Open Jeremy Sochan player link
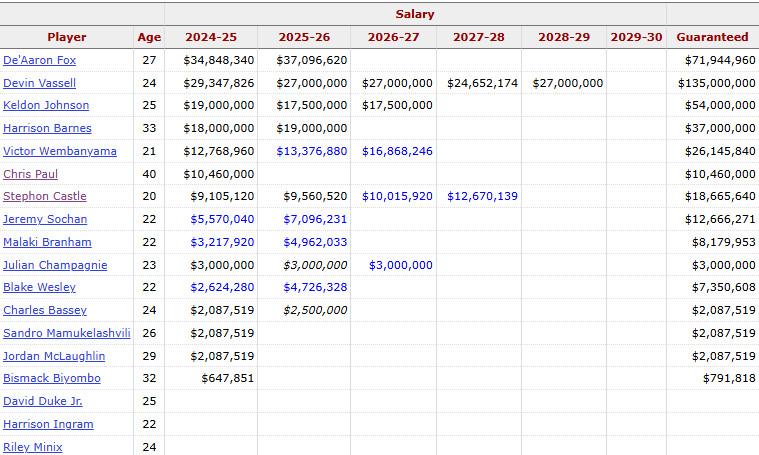Image resolution: width=759 pixels, height=455 pixels. (x=45, y=219)
